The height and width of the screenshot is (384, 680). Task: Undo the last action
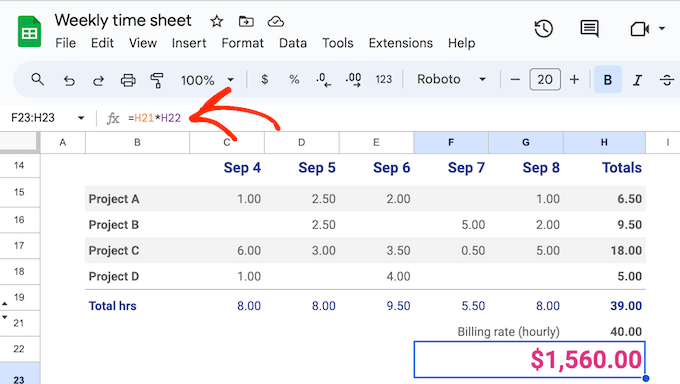(x=69, y=80)
